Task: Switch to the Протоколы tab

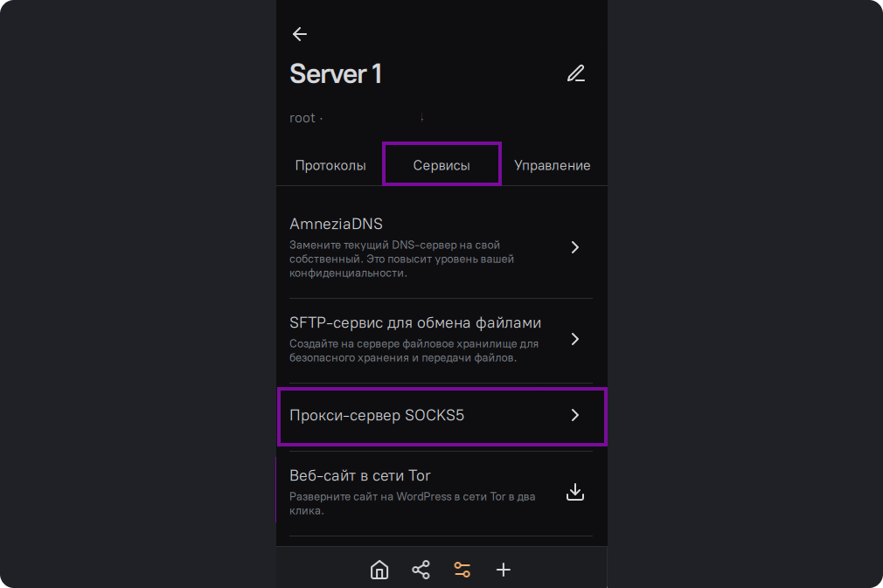Action: 330,165
